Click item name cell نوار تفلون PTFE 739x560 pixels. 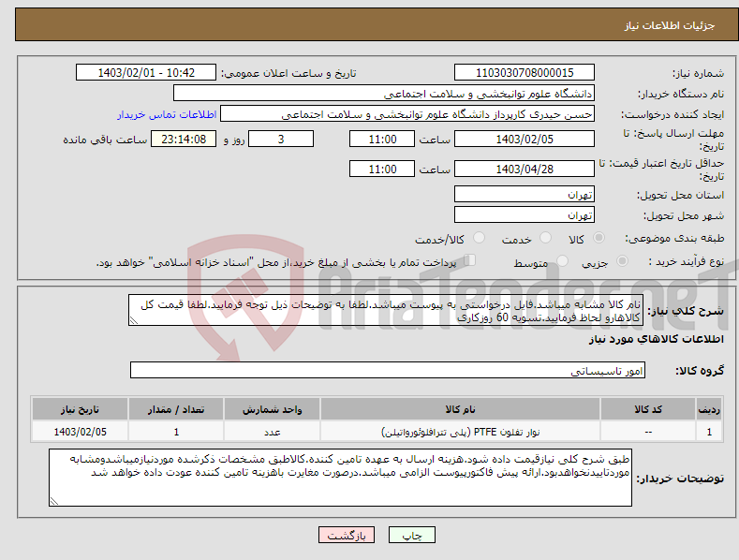coord(460,432)
